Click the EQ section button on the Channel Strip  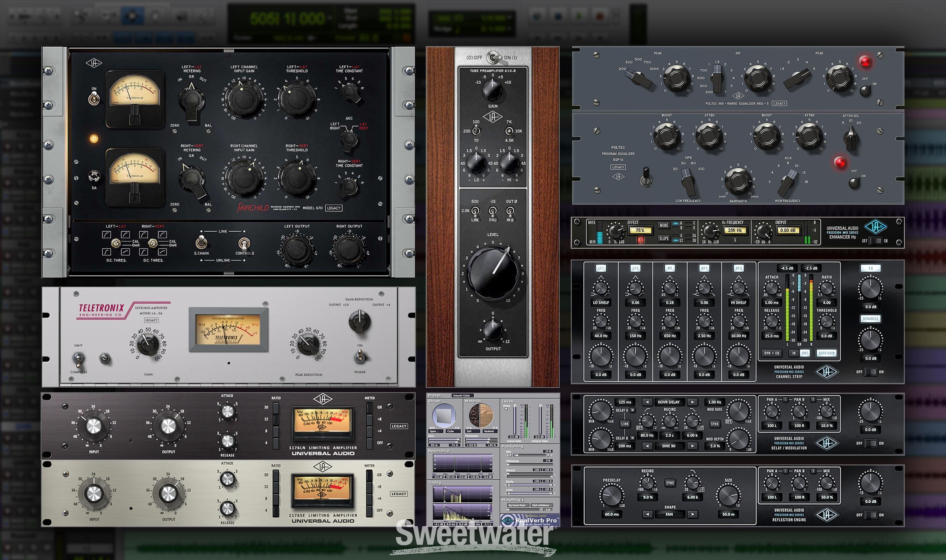871,269
